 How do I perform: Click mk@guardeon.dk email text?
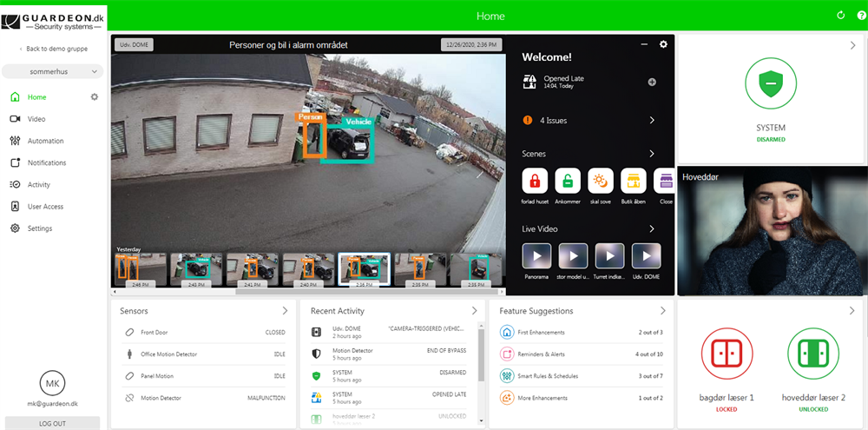coord(53,405)
